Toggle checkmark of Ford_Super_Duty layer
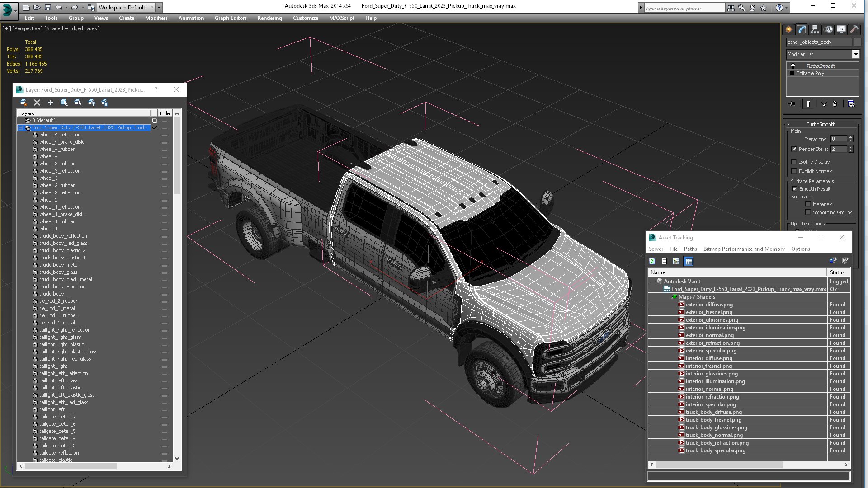This screenshot has width=868, height=488. tap(155, 128)
